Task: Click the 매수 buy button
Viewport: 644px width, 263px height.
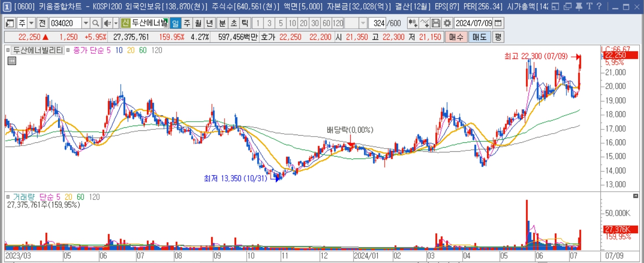Action: (456, 37)
